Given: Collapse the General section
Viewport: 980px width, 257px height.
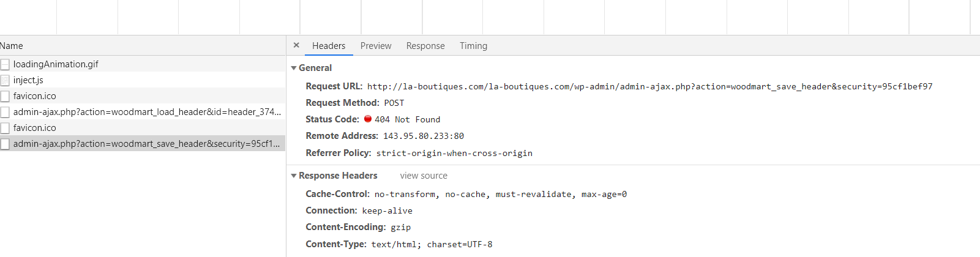Looking at the screenshot, I should (294, 68).
